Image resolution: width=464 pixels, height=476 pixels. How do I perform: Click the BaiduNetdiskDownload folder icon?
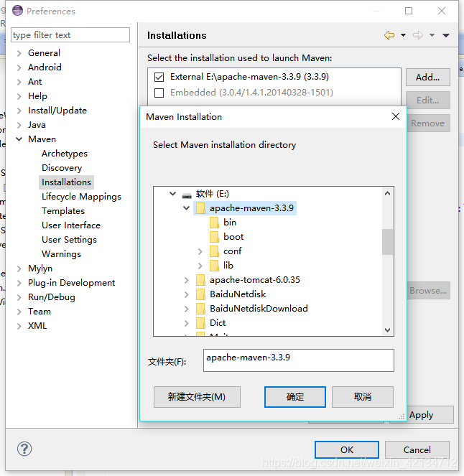[x=200, y=309]
